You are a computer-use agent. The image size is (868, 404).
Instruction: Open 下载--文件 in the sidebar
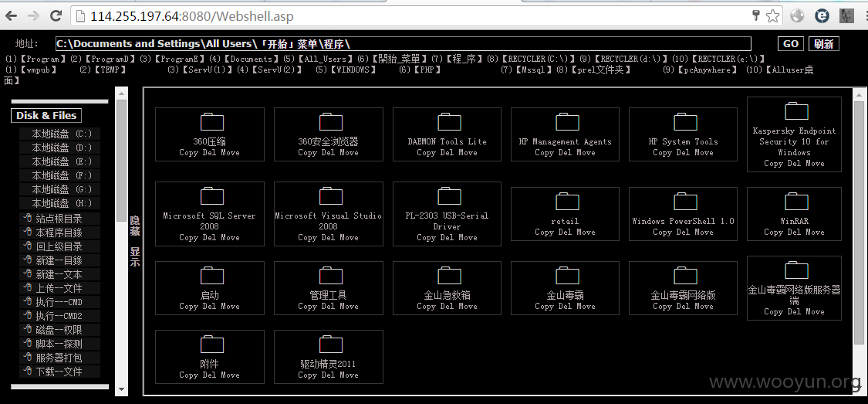[59, 371]
